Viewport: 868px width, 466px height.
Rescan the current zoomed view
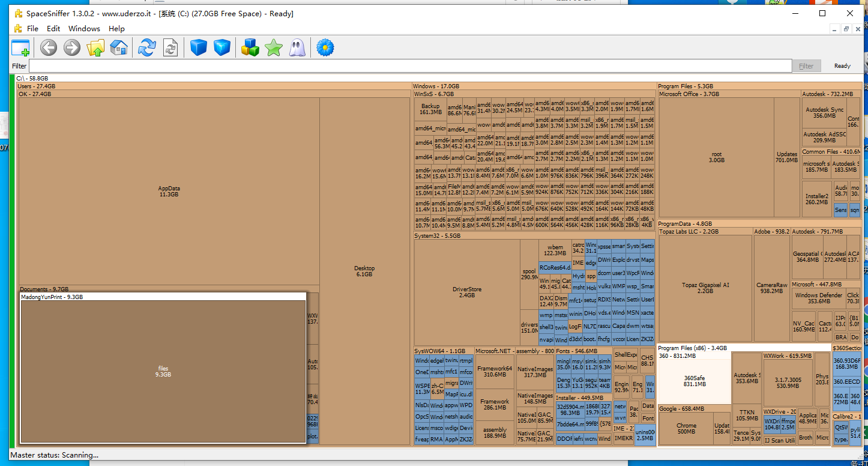(170, 47)
